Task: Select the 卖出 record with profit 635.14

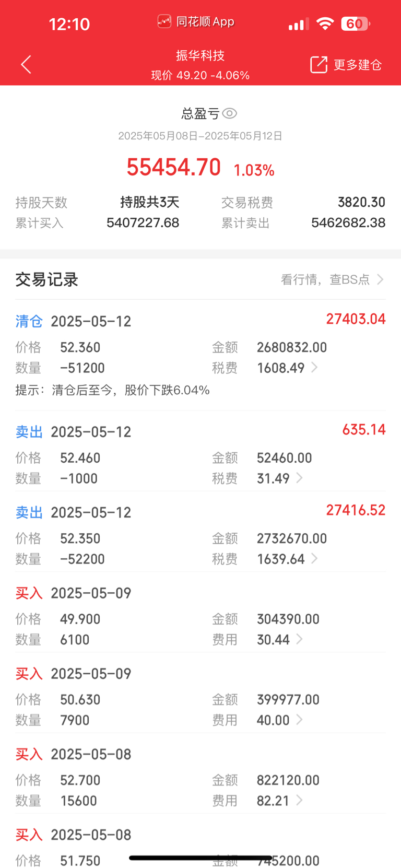Action: 200,454
